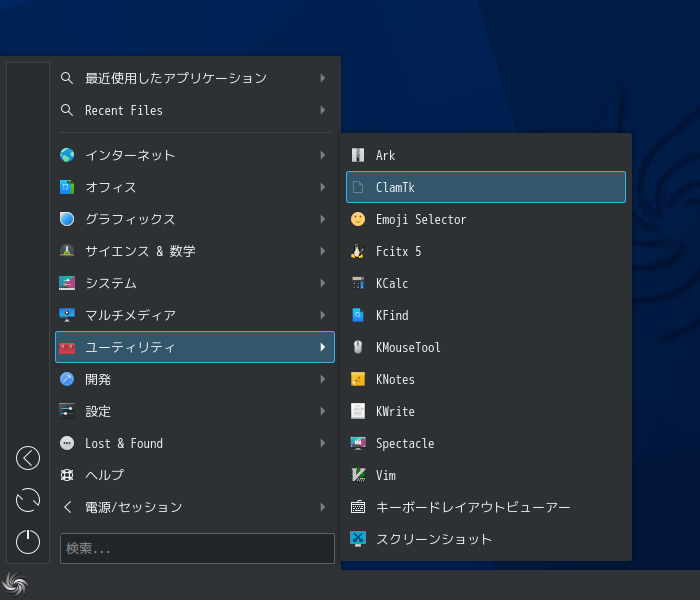Click the スクリーンショット scissors icon
The width and height of the screenshot is (700, 600).
[358, 539]
